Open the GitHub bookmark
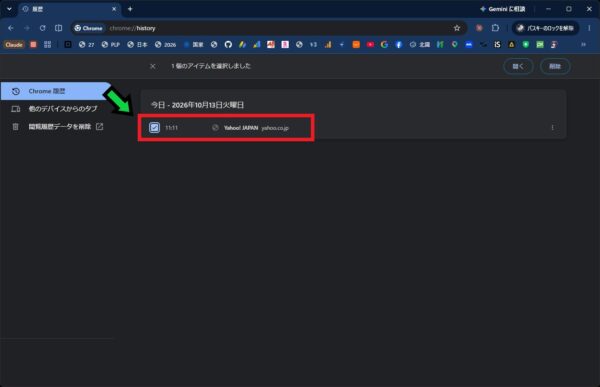This screenshot has height=387, width=600. [228, 45]
